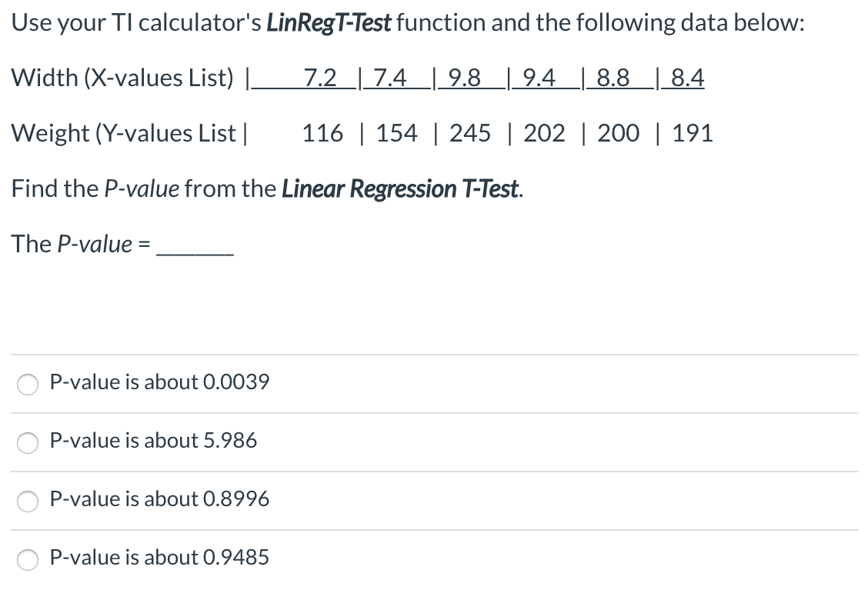Click the answer text "P-value is about 0.8996"
Screen dimensions: 868x600
point(159,499)
